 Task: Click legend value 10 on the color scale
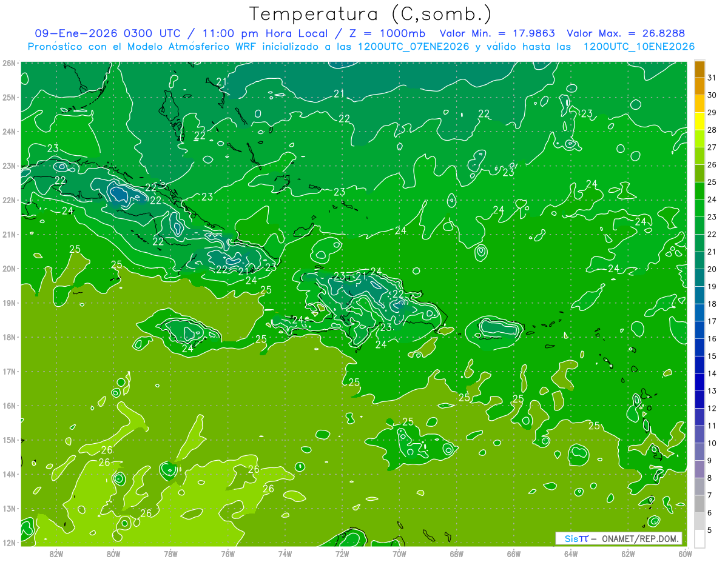coord(712,443)
